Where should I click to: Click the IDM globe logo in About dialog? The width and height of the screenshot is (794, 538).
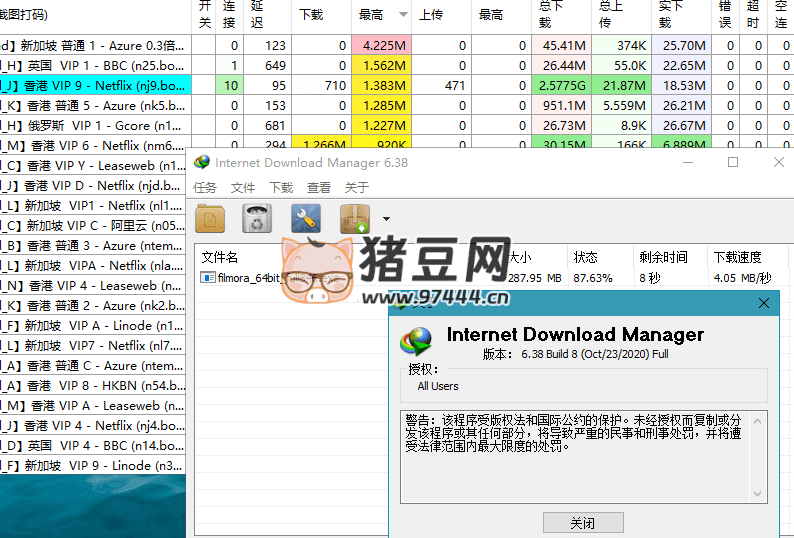416,341
